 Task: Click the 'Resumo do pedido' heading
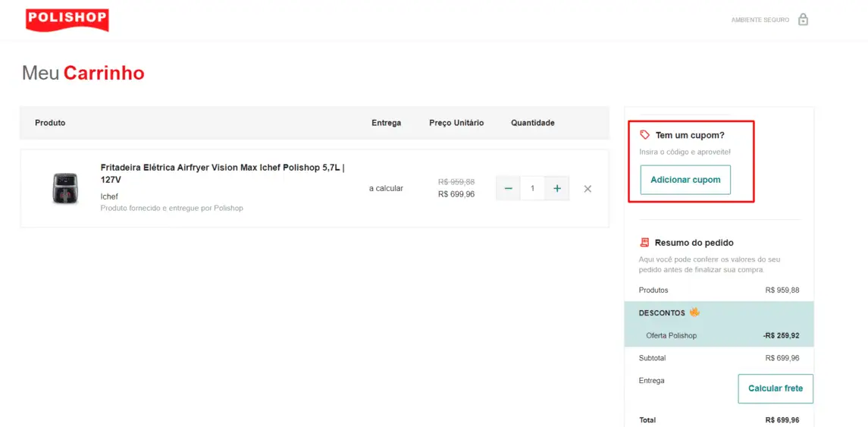(694, 243)
